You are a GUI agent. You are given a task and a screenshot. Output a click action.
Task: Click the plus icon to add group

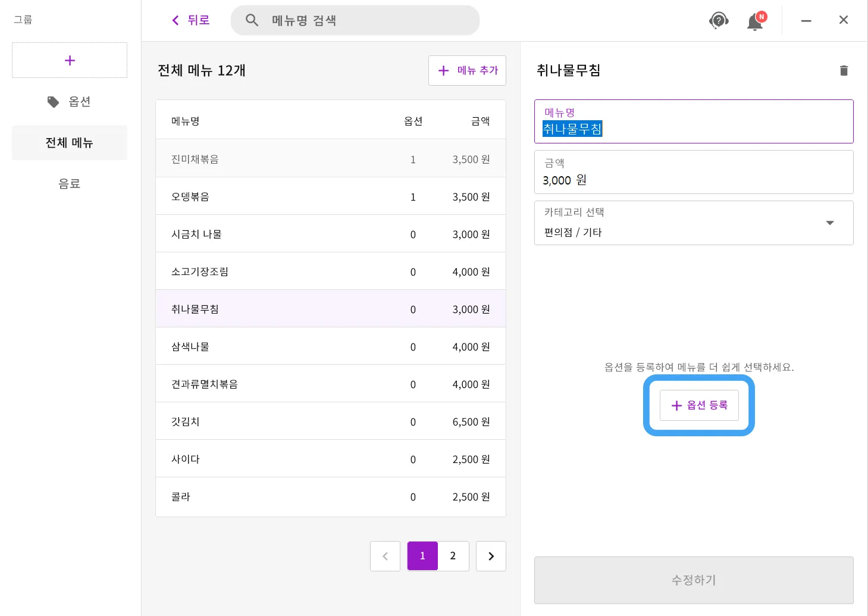pos(70,60)
